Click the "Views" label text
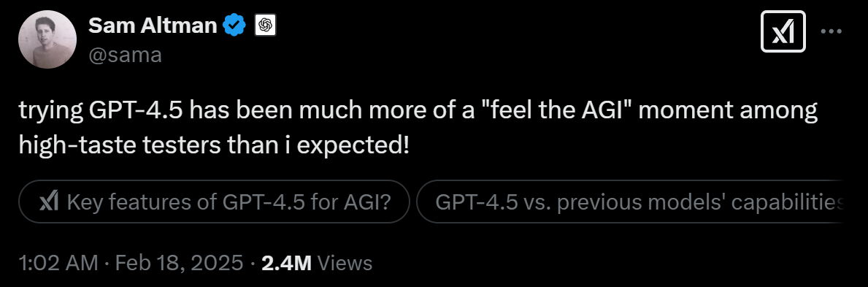 click(x=345, y=263)
